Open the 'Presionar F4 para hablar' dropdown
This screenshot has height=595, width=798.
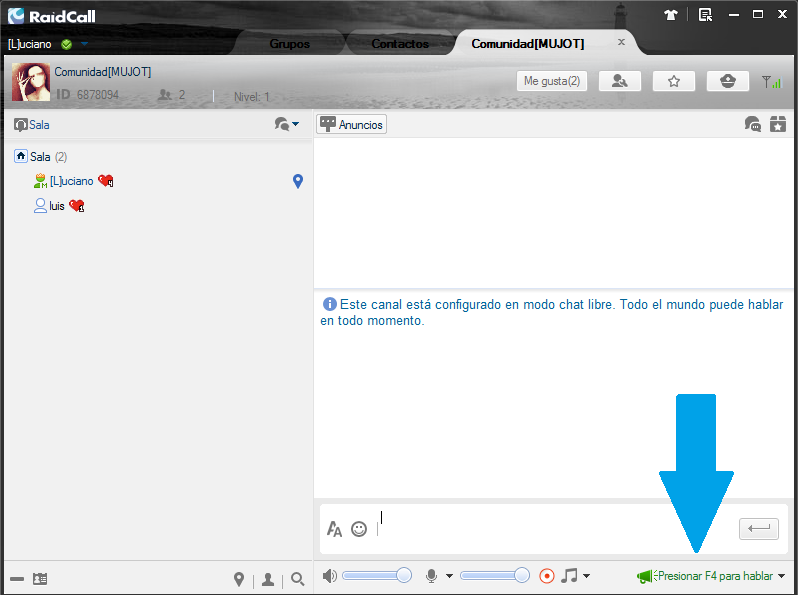click(x=781, y=576)
